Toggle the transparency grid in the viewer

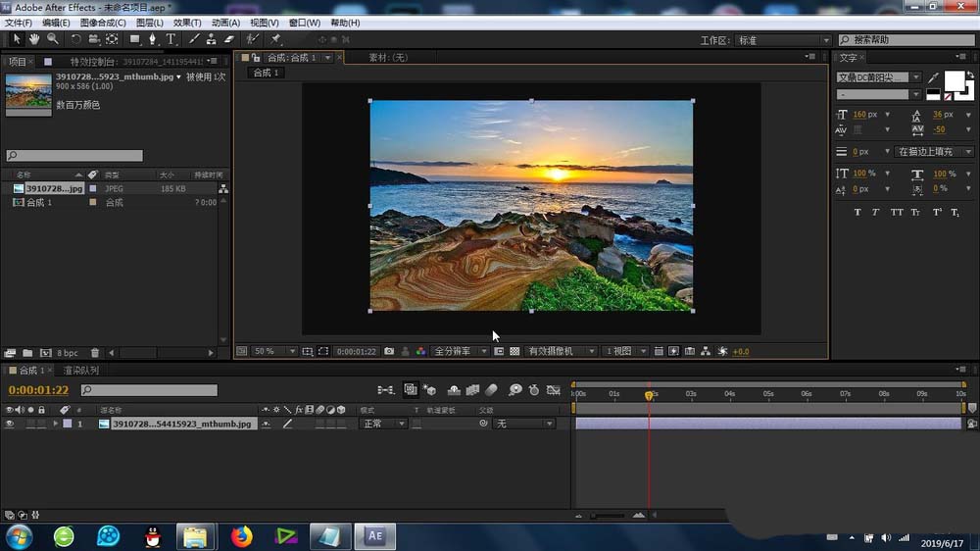[514, 351]
